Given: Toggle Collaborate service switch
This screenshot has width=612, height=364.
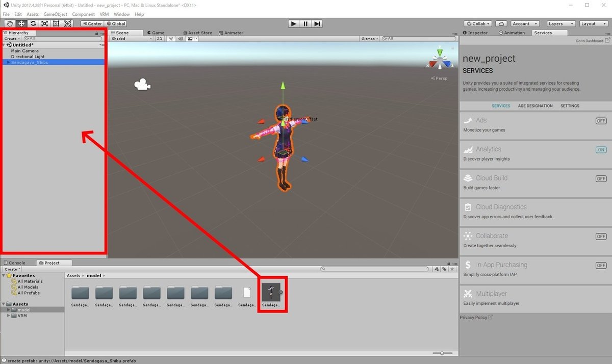Looking at the screenshot, I should (601, 237).
